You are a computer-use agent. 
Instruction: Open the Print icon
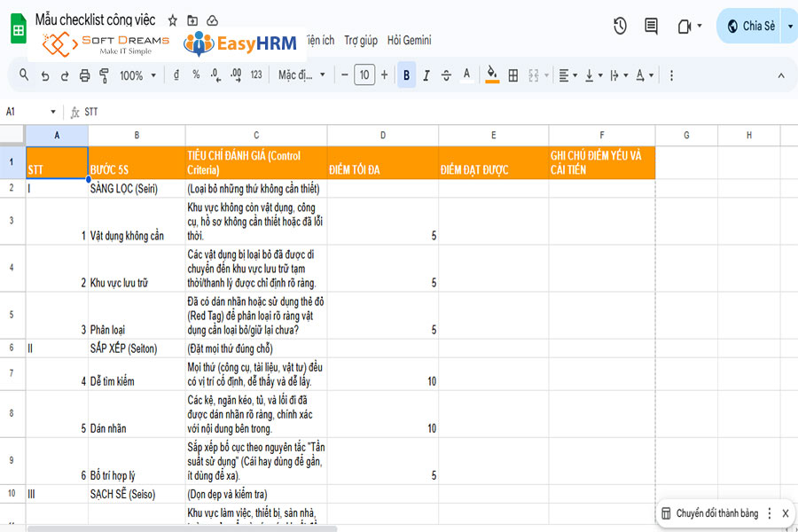coord(83,75)
